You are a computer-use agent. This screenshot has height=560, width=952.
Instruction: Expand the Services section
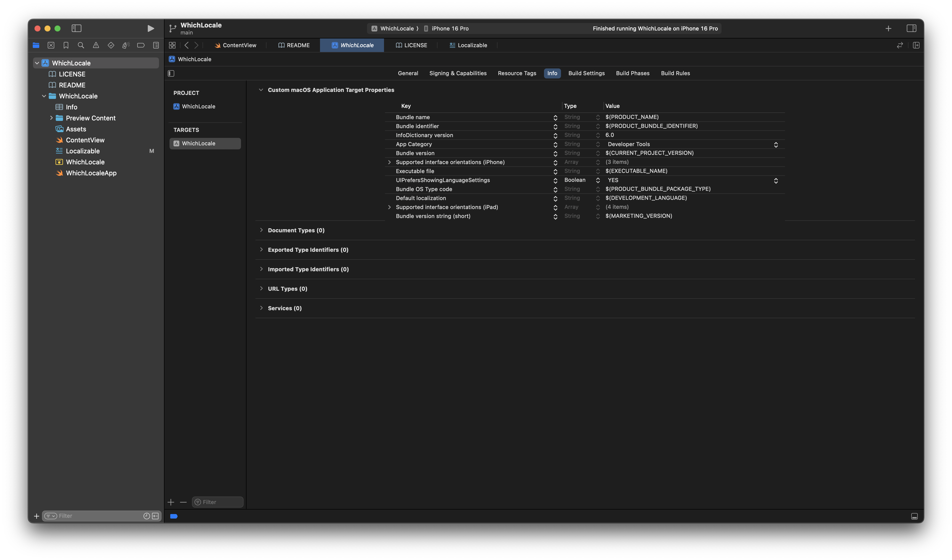coord(261,308)
